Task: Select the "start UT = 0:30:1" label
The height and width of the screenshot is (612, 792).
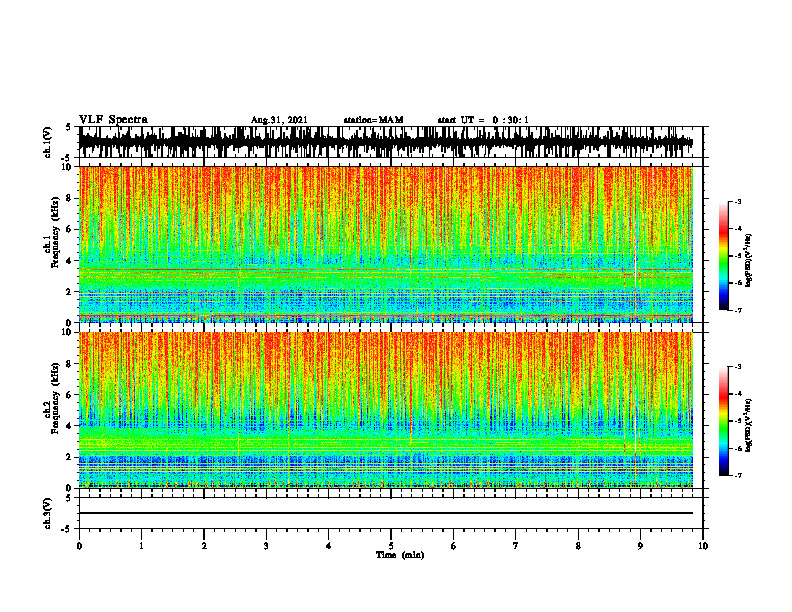Action: [x=483, y=120]
